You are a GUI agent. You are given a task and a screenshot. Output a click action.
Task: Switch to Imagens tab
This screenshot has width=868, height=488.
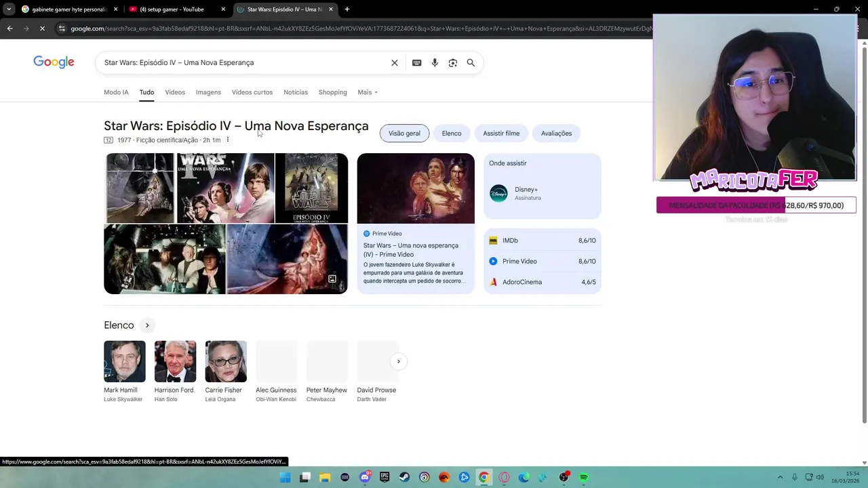(208, 92)
